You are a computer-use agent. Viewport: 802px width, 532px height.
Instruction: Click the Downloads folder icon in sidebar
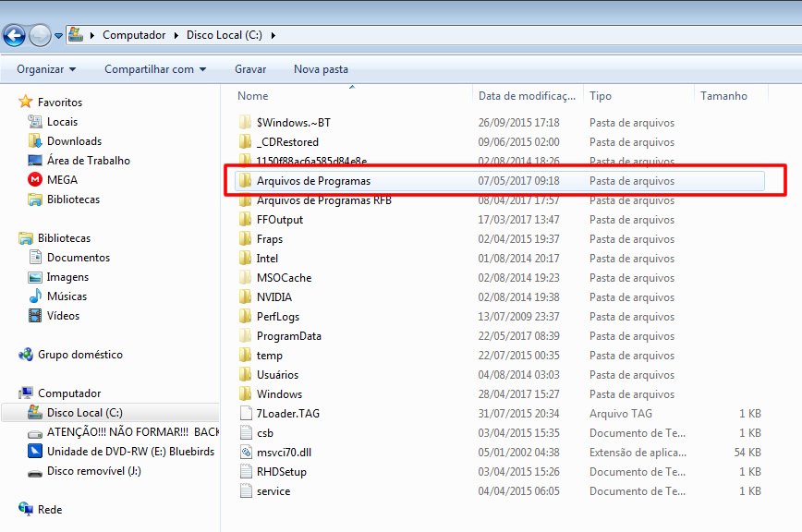pos(35,140)
